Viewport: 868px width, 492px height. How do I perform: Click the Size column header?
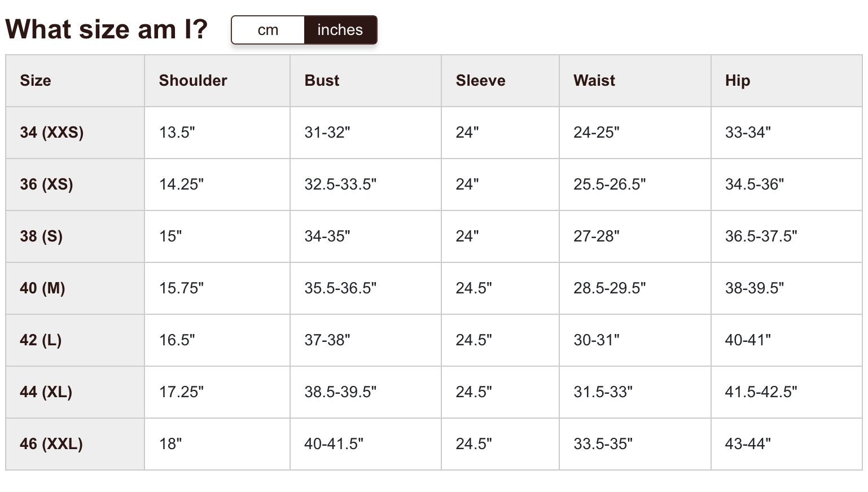point(36,81)
